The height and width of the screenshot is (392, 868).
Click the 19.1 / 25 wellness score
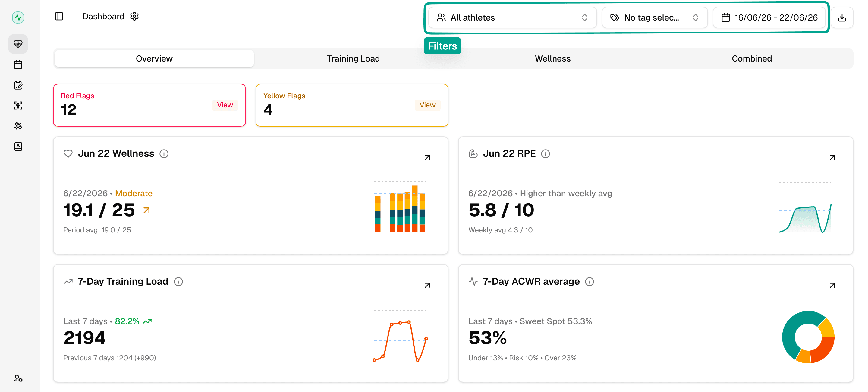[99, 210]
